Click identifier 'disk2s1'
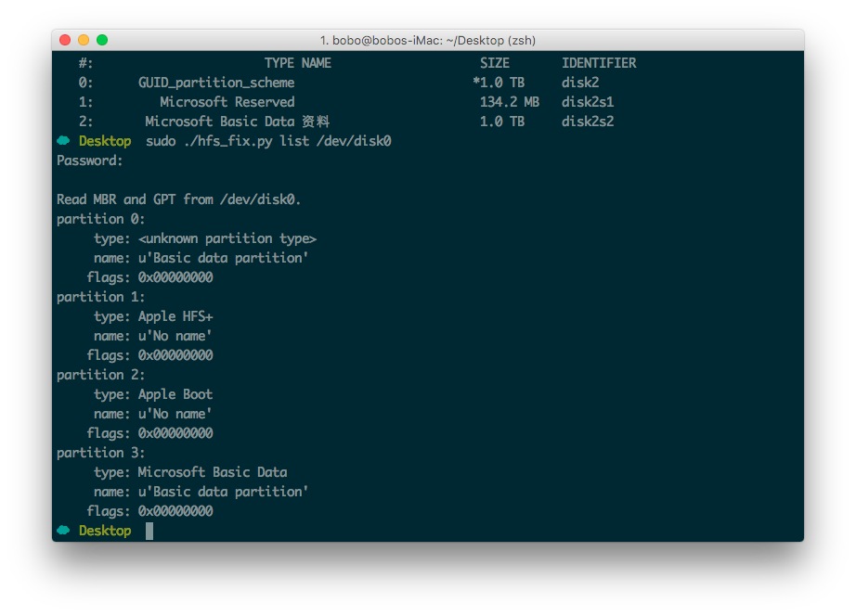This screenshot has height=616, width=856. pyautogui.click(x=588, y=102)
